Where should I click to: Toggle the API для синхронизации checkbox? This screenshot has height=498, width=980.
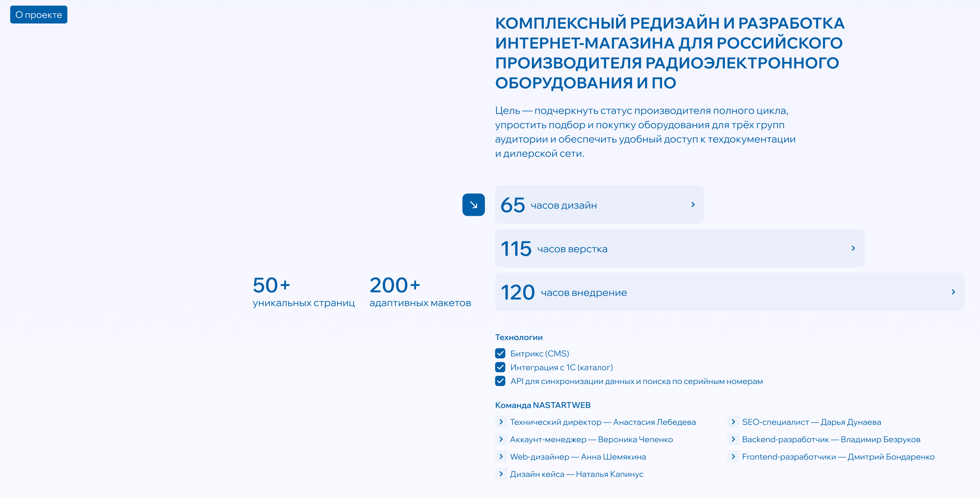500,381
